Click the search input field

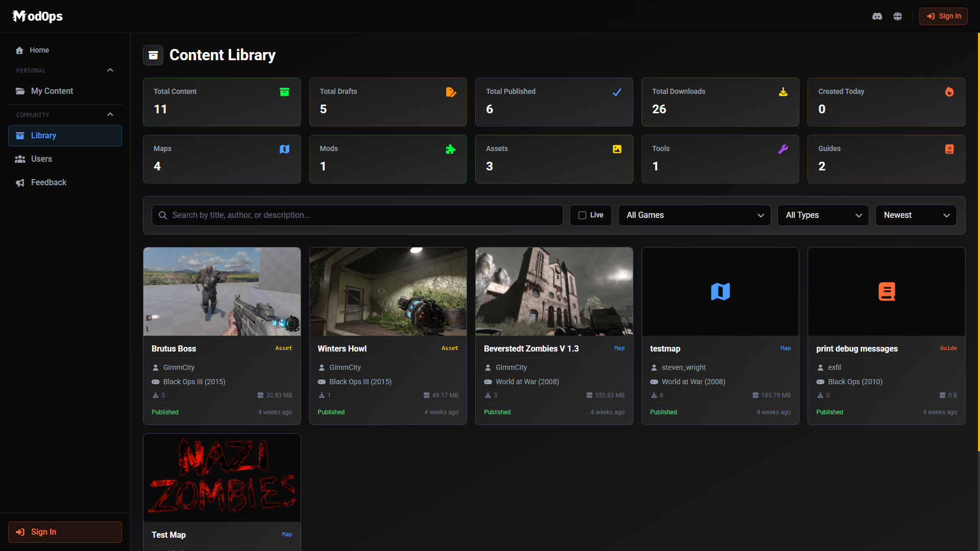click(x=357, y=215)
